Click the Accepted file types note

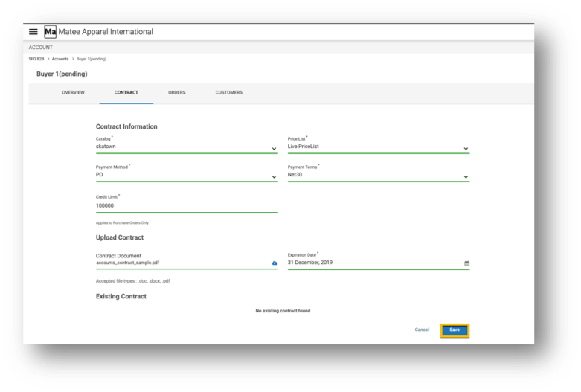[132, 281]
